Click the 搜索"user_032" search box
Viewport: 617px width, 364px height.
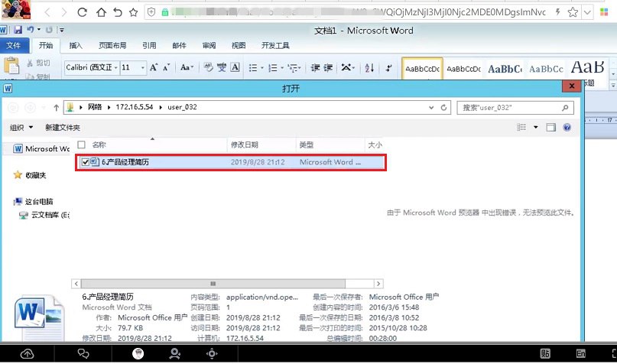tap(515, 107)
